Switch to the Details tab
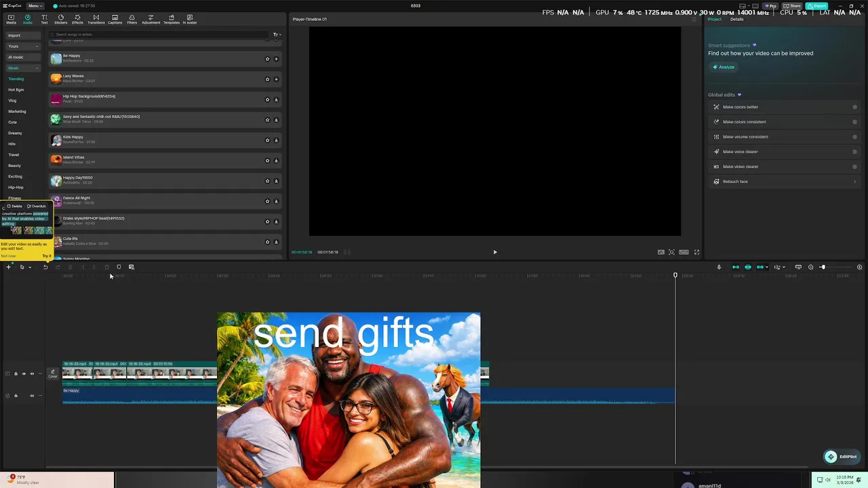Screen dimensions: 868x488 736,19
